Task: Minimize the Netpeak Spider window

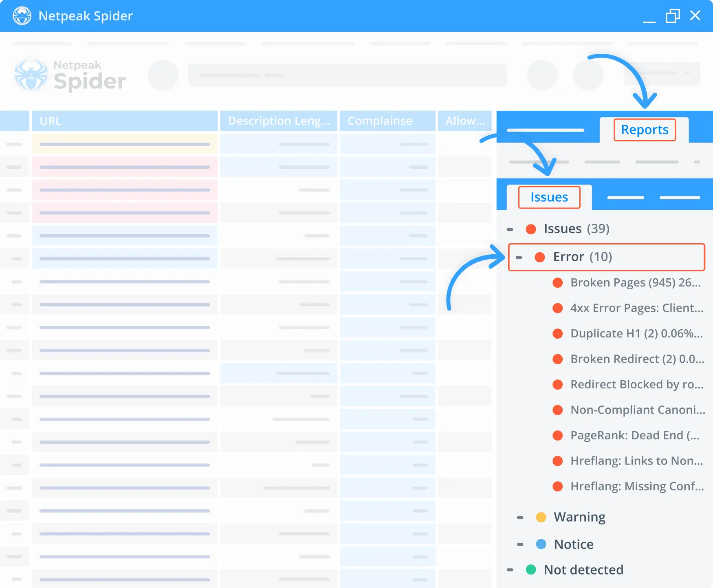Action: coord(649,21)
